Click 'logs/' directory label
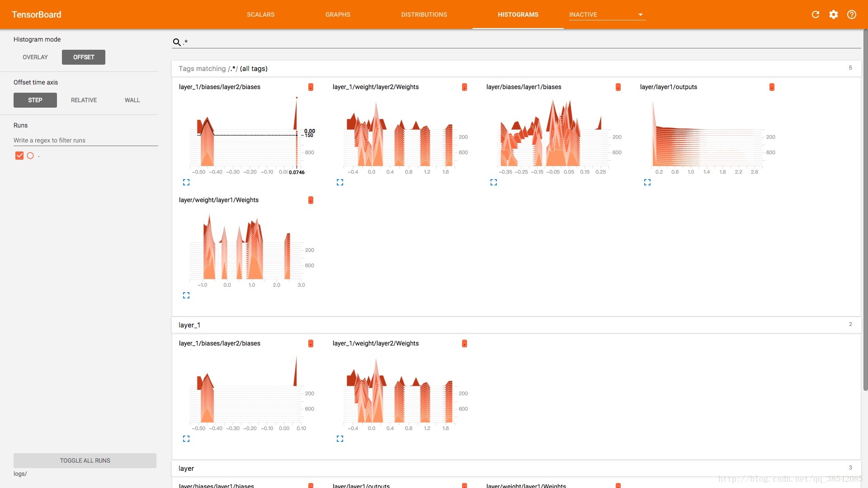The width and height of the screenshot is (868, 488). tap(20, 474)
